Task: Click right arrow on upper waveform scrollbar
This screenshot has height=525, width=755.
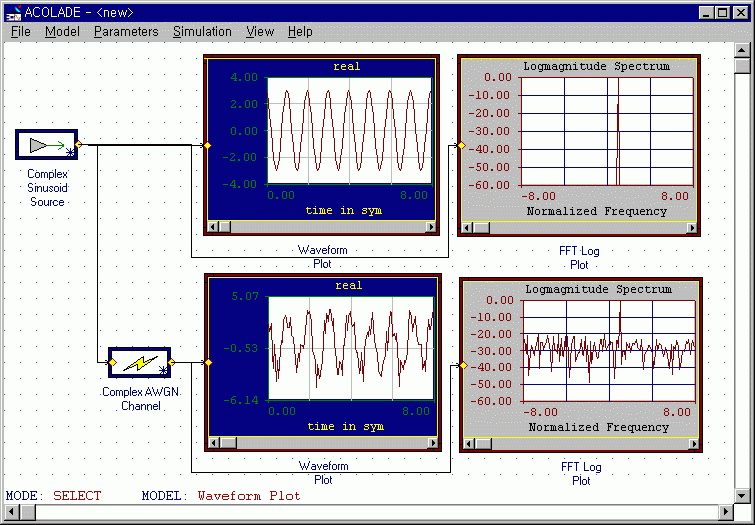Action: point(431,227)
